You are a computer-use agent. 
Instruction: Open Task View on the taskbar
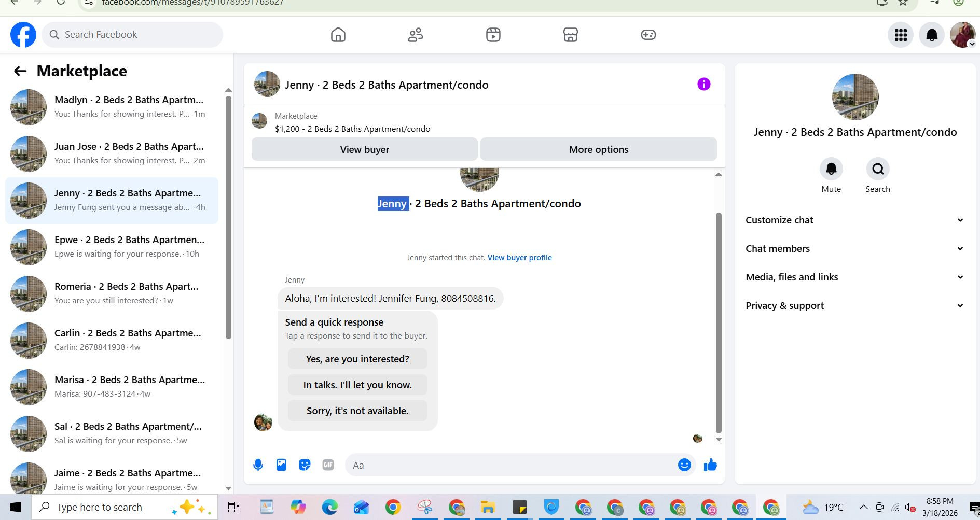233,507
